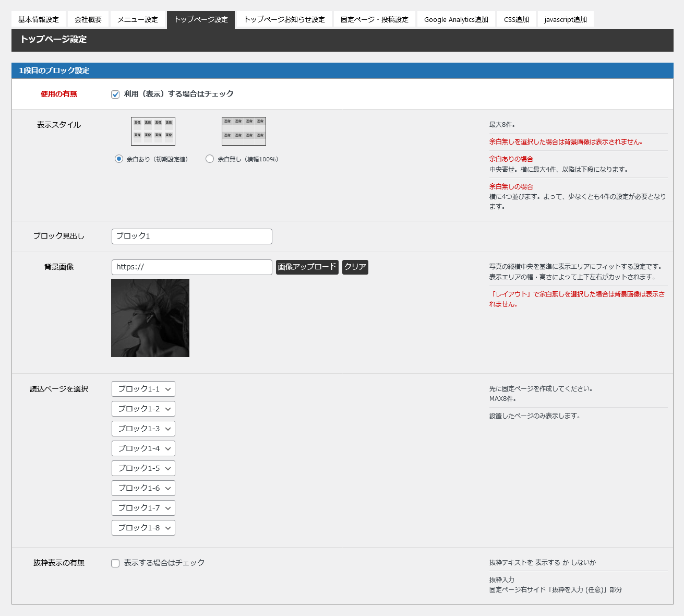Screen dimensions: 684x616
Task: Select the 余白あり（初期設定値）radio button
Action: pyautogui.click(x=119, y=159)
